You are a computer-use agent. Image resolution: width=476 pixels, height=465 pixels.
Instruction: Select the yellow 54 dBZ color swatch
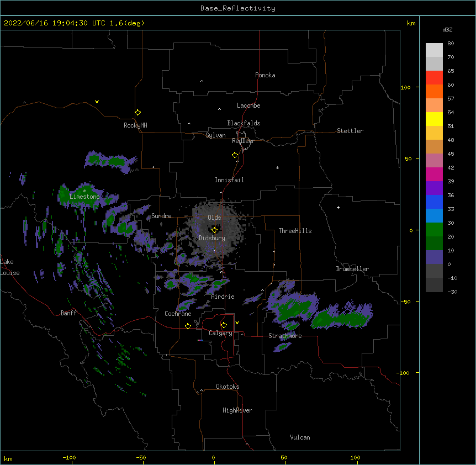434,119
